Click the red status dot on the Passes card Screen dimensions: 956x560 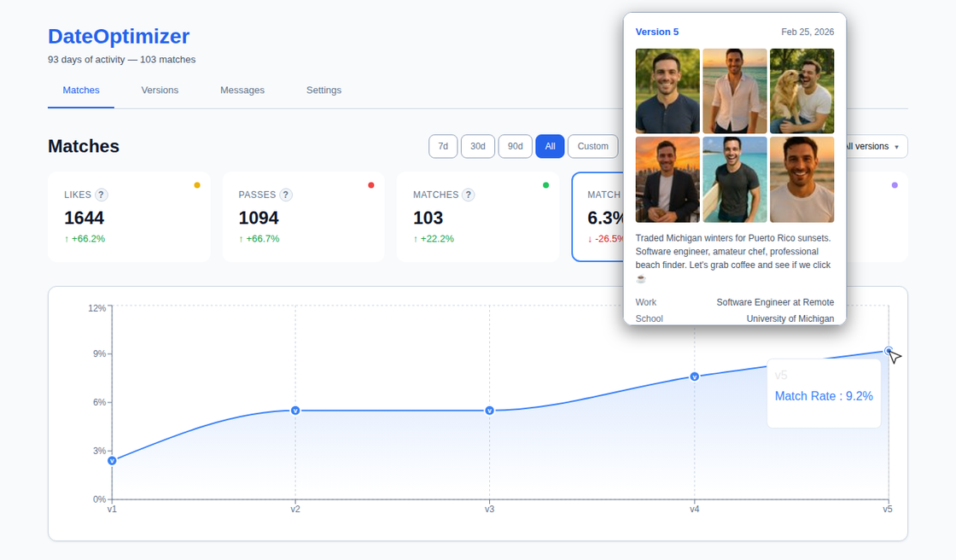pos(370,184)
